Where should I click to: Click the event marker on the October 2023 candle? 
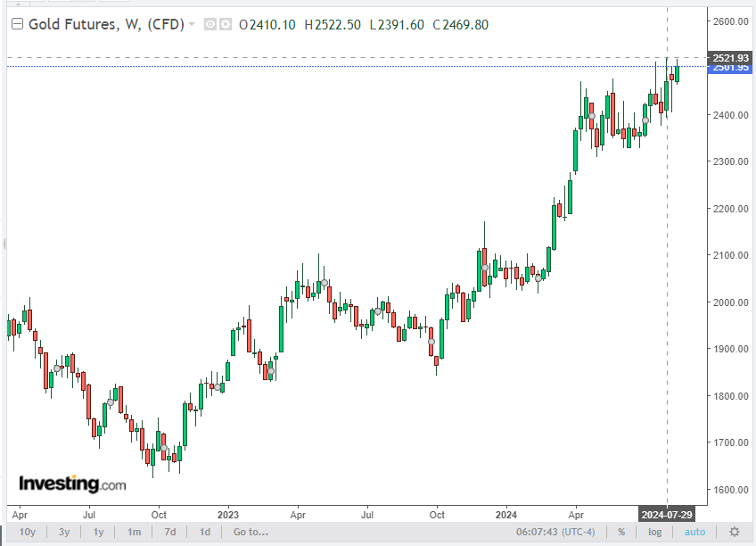tap(431, 342)
